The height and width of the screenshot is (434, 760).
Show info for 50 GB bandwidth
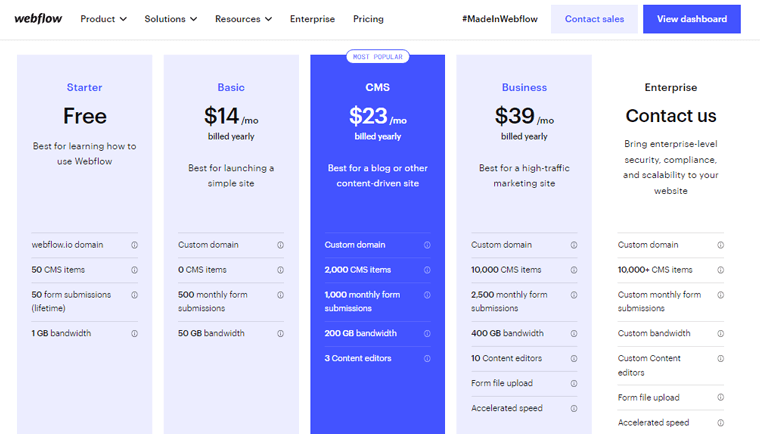click(x=280, y=334)
